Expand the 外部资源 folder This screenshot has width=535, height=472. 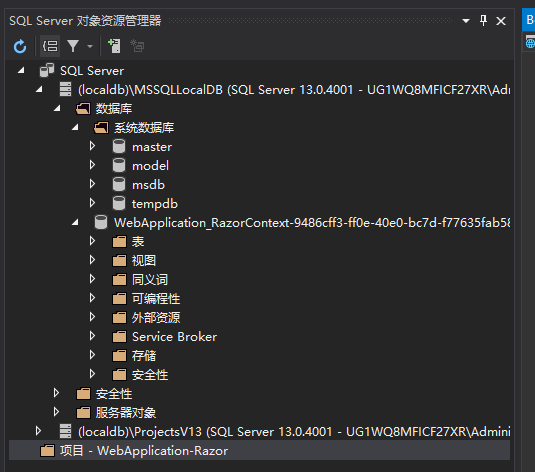[92, 317]
